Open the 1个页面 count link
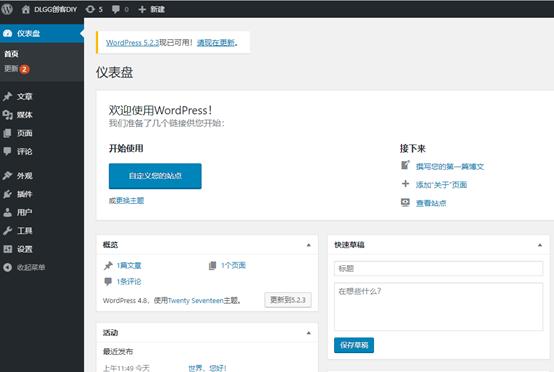 pos(233,265)
